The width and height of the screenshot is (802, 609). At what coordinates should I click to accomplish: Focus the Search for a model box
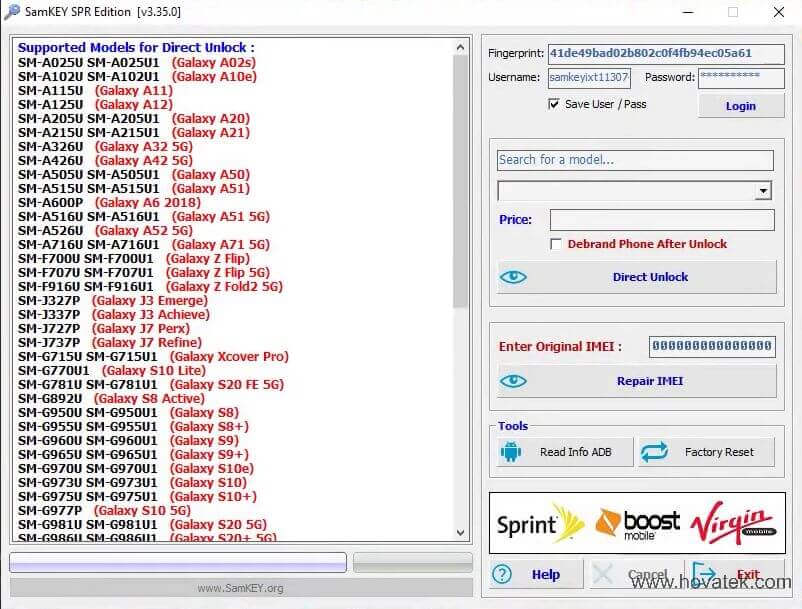635,160
